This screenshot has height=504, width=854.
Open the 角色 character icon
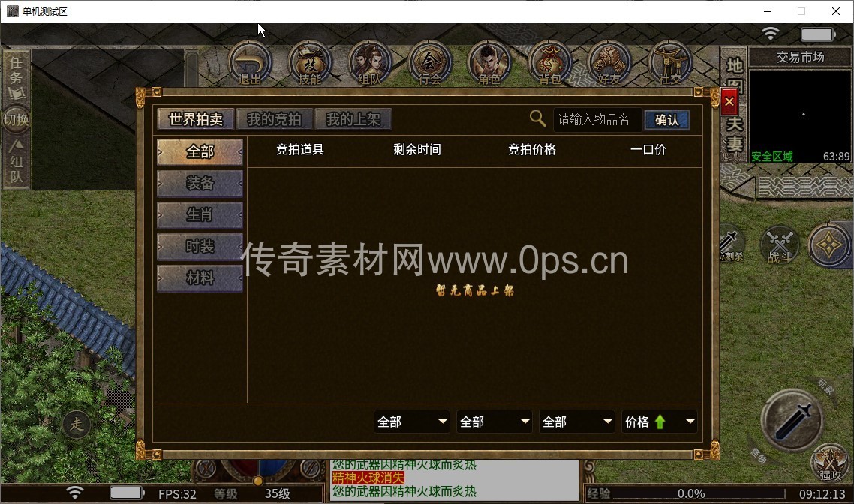pos(489,62)
